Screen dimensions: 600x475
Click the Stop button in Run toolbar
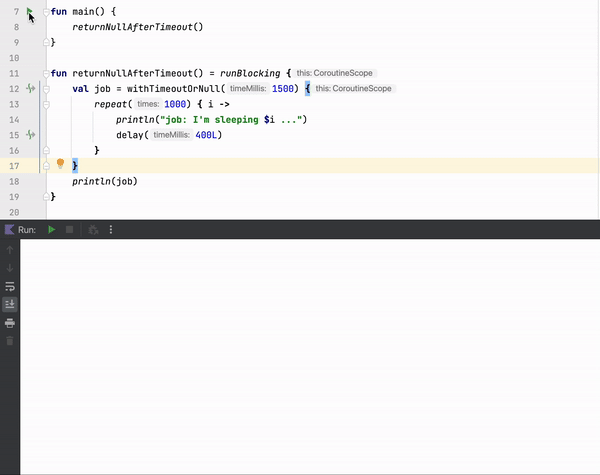[70, 230]
